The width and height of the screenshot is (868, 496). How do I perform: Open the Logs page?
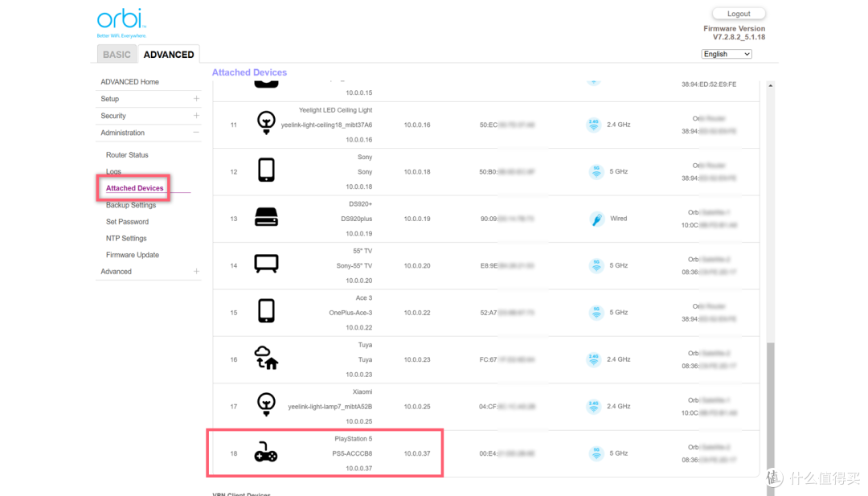coord(113,171)
